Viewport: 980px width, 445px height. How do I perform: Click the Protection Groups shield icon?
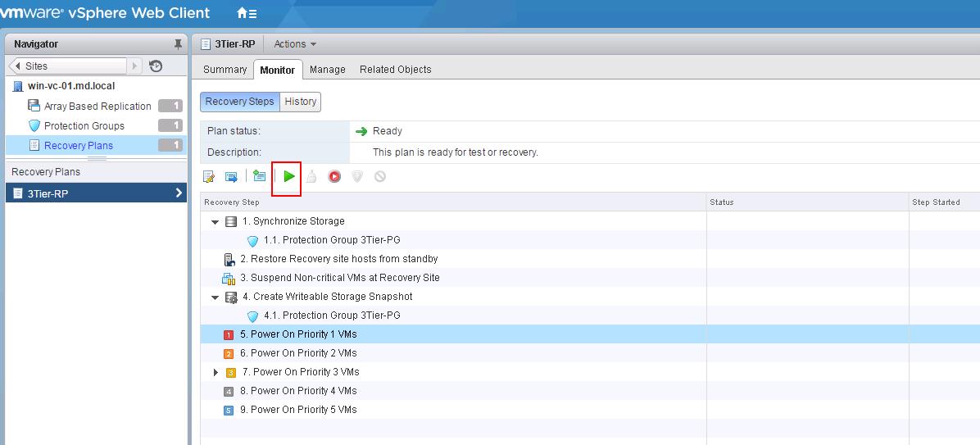(34, 125)
